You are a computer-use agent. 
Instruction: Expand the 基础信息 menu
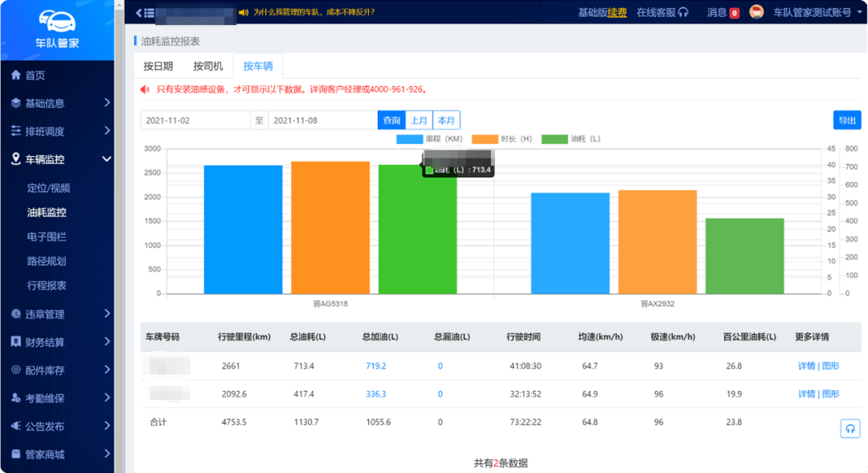[107, 103]
